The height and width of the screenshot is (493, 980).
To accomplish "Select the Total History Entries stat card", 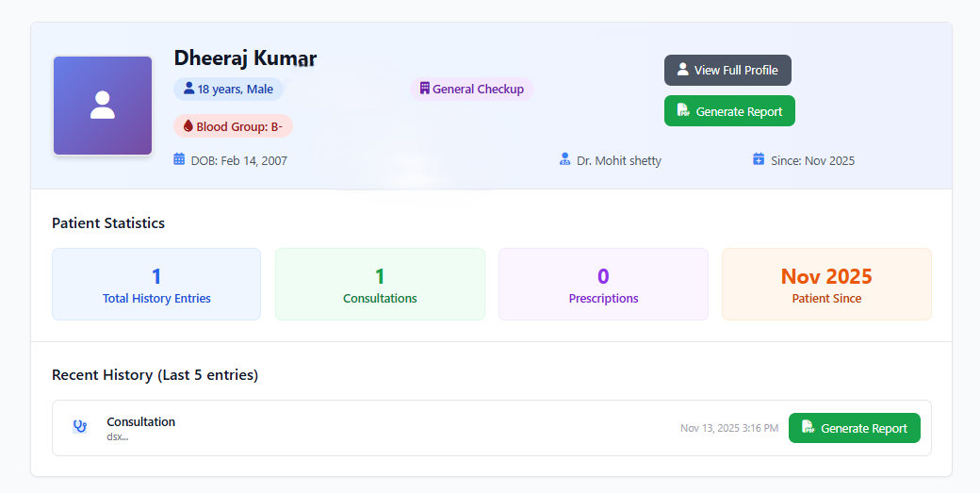I will (156, 285).
